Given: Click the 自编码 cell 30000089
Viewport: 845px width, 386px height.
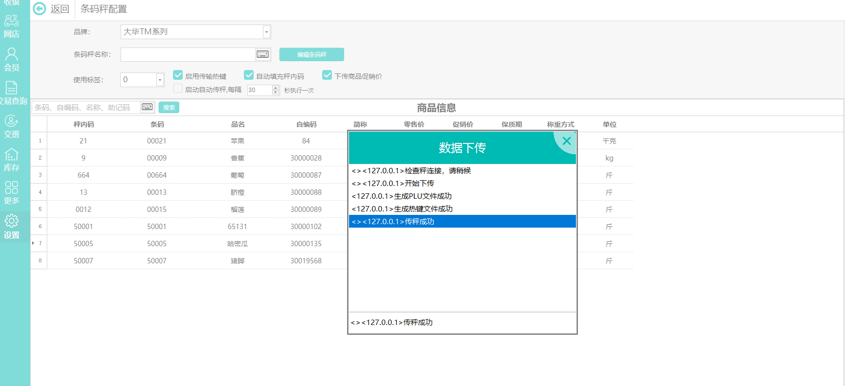Looking at the screenshot, I should tap(306, 209).
